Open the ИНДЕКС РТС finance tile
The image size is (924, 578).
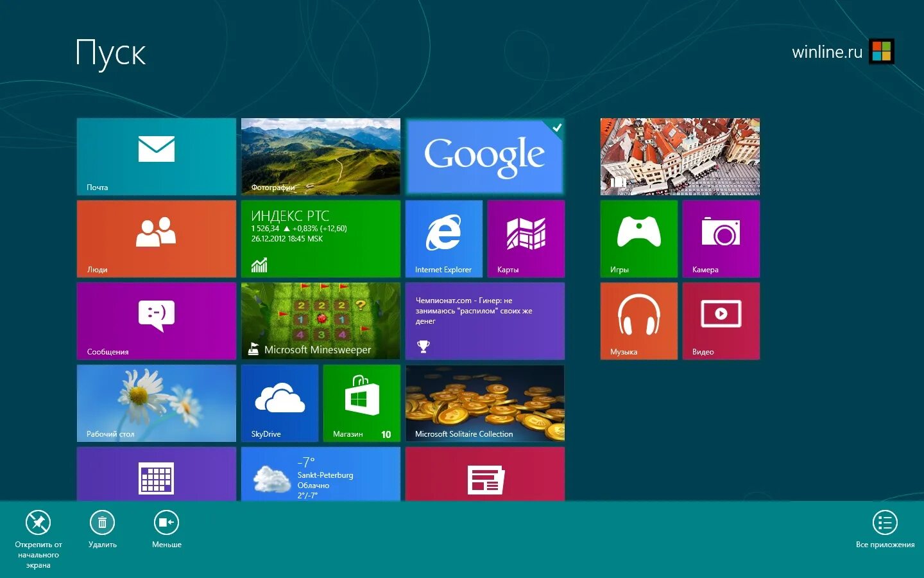(321, 239)
